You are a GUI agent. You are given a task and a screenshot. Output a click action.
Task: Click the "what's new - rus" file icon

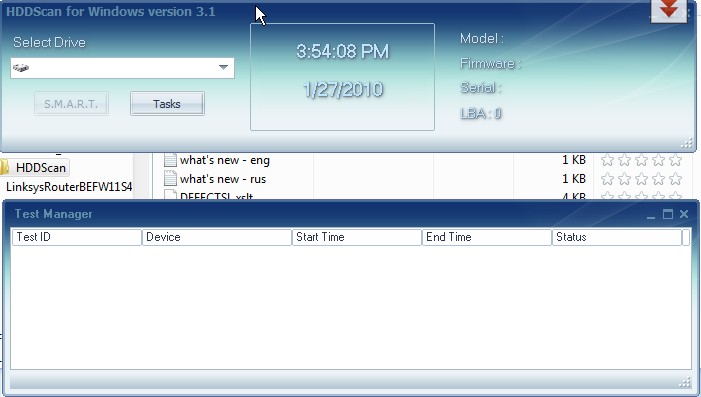(170, 179)
